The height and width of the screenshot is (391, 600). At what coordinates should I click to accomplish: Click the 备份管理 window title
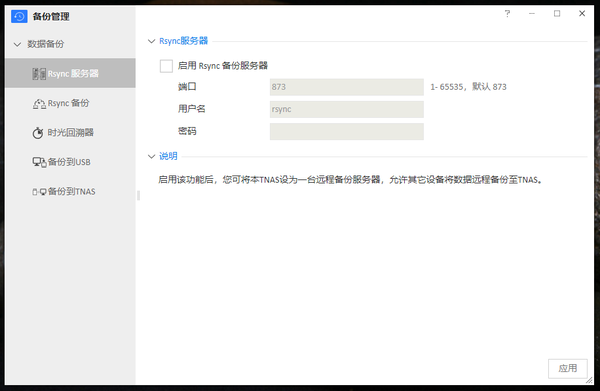(x=51, y=16)
